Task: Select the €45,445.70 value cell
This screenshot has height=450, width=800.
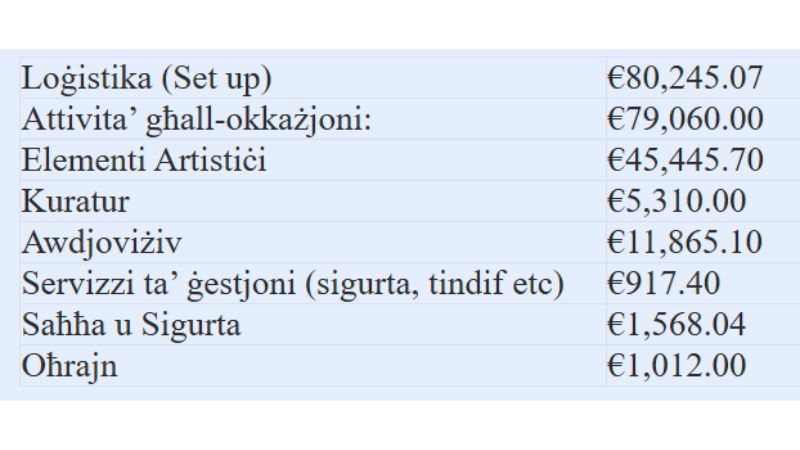Action: coord(685,160)
